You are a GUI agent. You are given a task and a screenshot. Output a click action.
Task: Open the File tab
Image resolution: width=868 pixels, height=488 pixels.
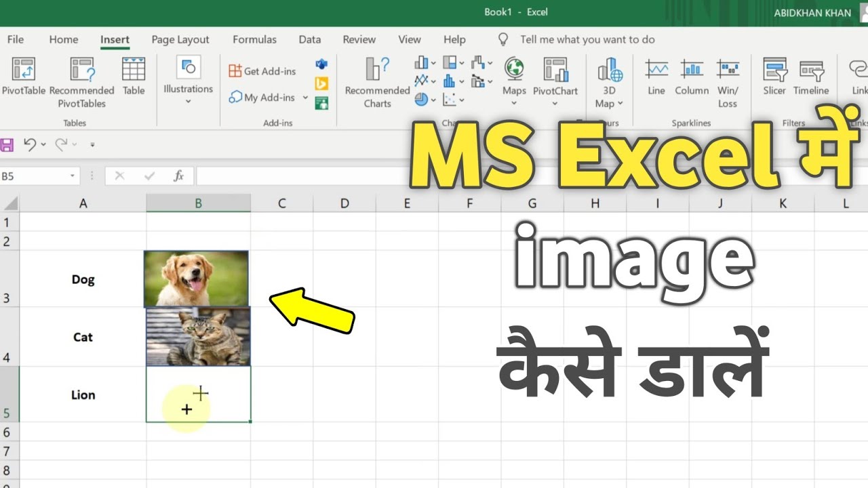(x=15, y=39)
